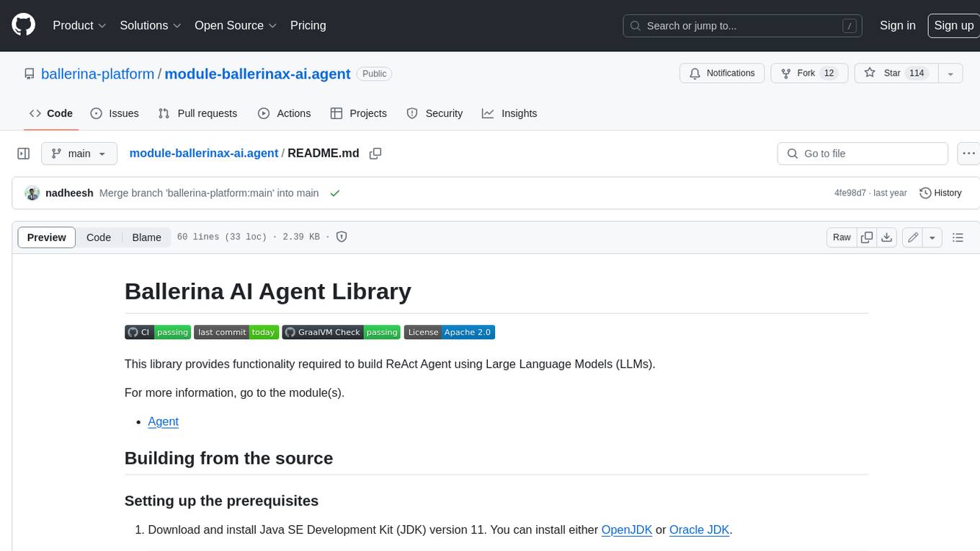Screen dimensions: 980x551
Task: Click the Sign up button
Action: tap(953, 25)
